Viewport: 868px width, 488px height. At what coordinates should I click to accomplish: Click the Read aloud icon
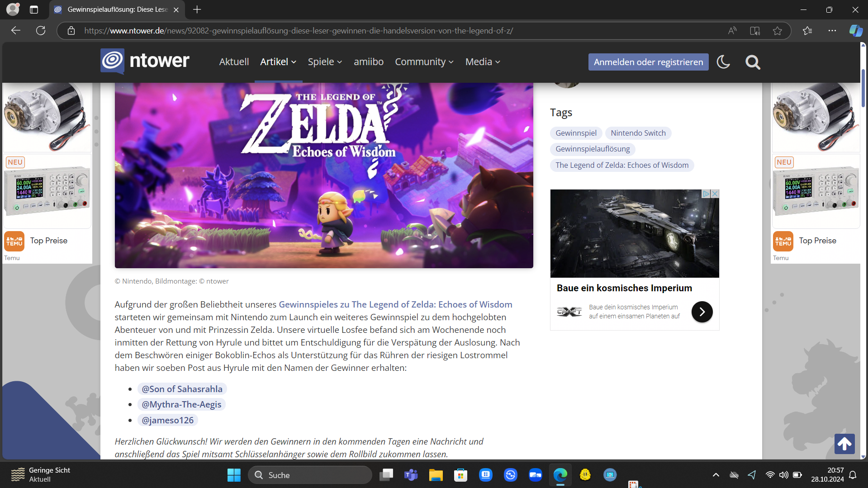click(732, 31)
